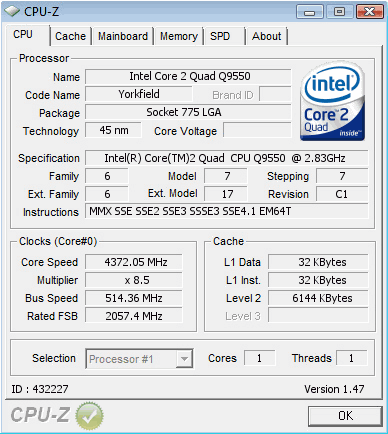The image size is (388, 434).
Task: Show the About tab
Action: [266, 36]
